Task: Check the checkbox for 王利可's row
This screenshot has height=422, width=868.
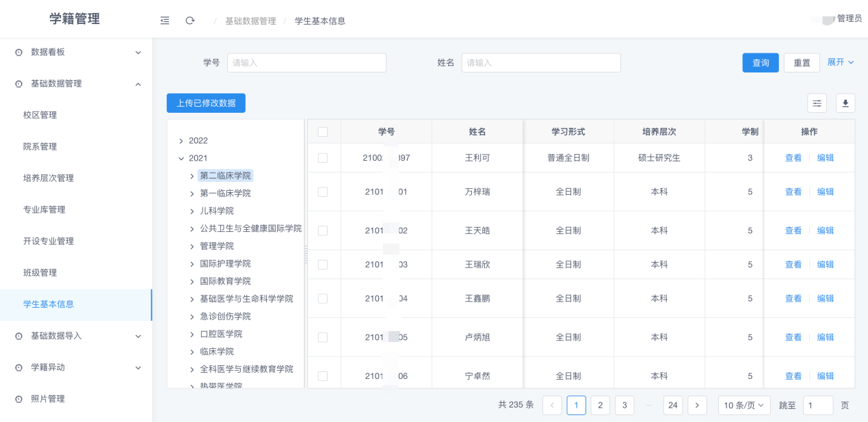Action: click(324, 157)
